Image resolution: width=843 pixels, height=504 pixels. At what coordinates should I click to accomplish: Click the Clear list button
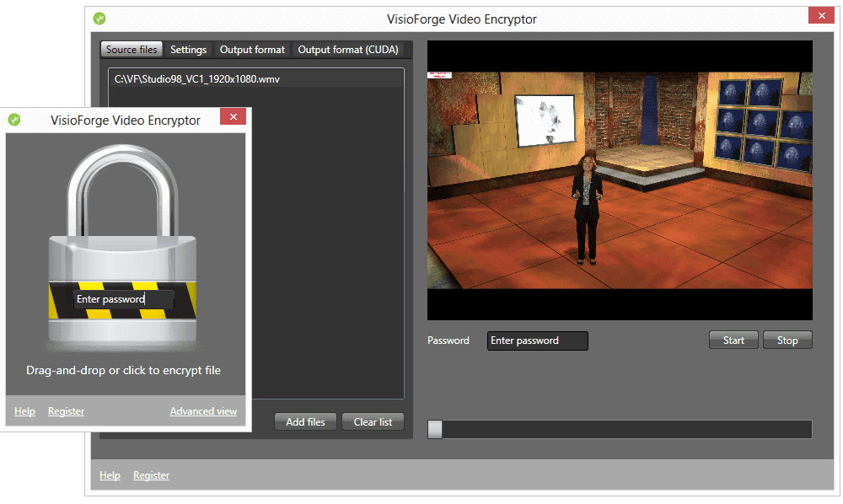[x=373, y=421]
